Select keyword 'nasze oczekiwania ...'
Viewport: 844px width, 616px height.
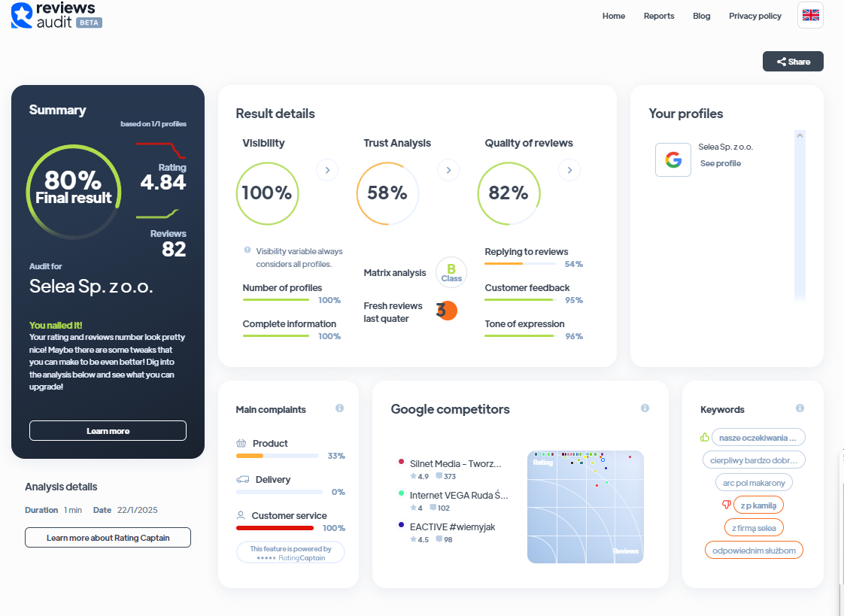click(x=758, y=438)
